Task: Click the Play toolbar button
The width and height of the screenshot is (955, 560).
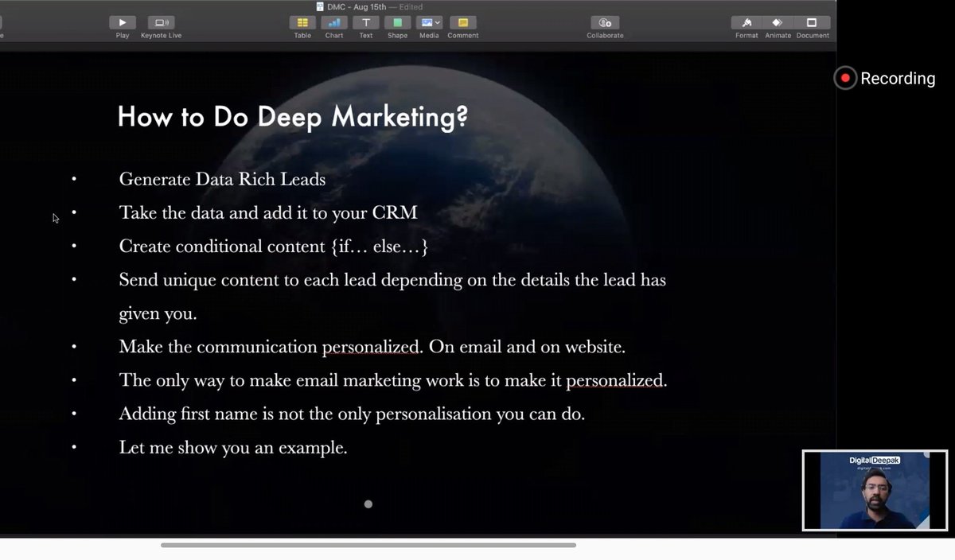Action: click(x=123, y=23)
